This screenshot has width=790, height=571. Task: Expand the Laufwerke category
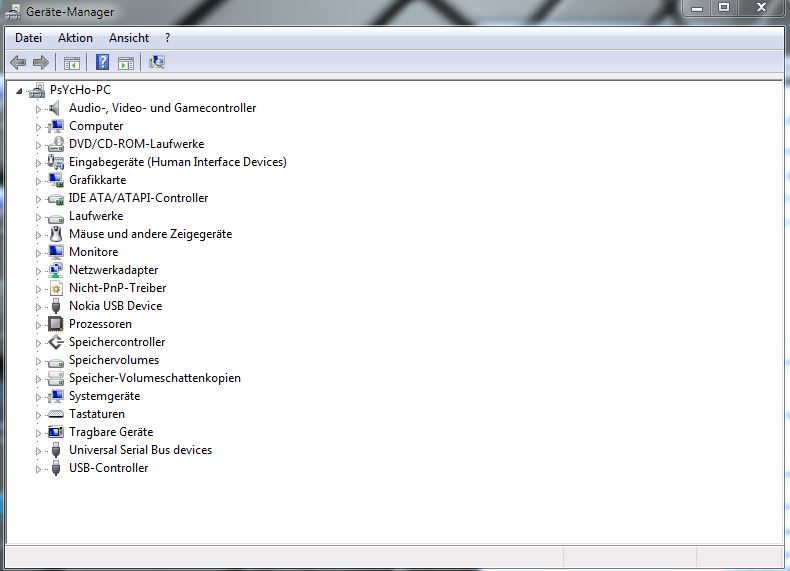click(x=38, y=217)
